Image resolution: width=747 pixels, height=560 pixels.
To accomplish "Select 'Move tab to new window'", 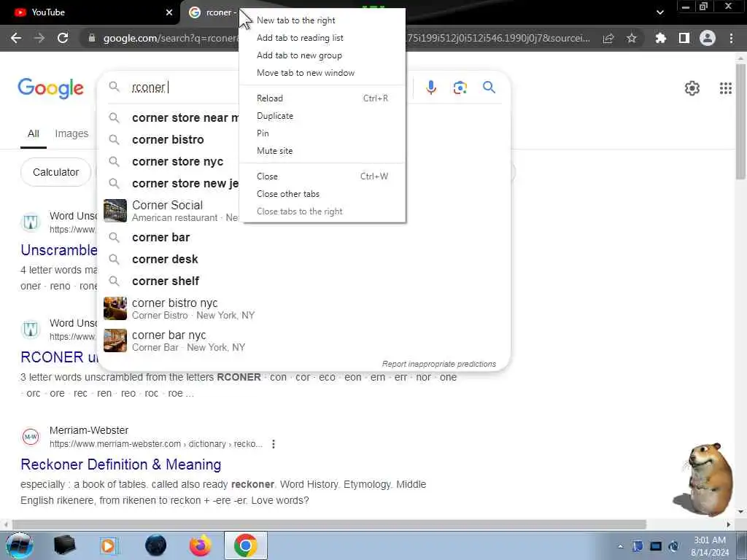I will [x=322, y=73].
